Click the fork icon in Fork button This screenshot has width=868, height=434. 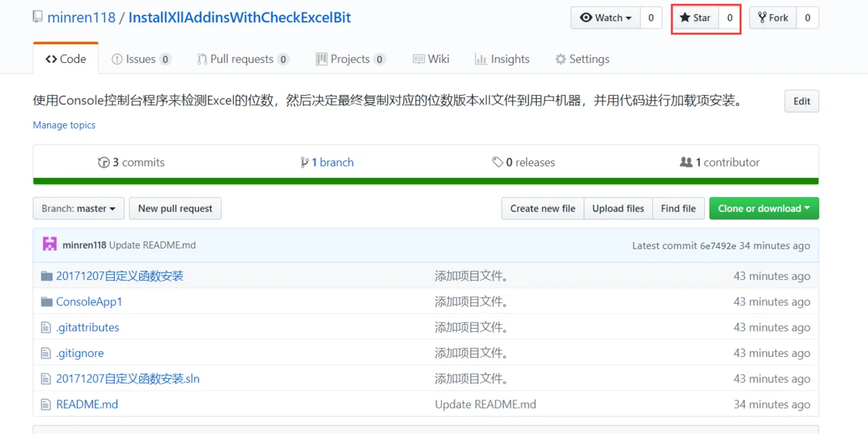(x=762, y=17)
